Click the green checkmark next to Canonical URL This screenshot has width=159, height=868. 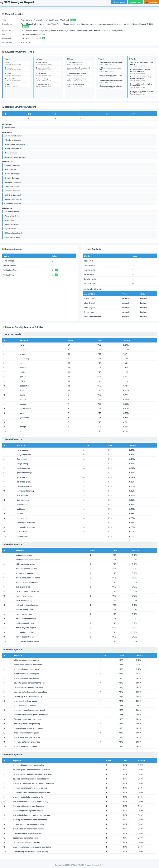(x=44, y=38)
